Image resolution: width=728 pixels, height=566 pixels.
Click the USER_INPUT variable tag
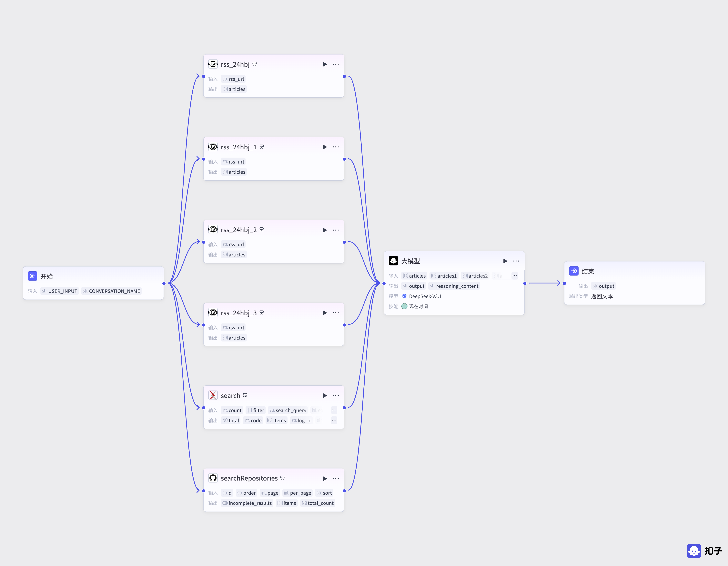(x=60, y=291)
